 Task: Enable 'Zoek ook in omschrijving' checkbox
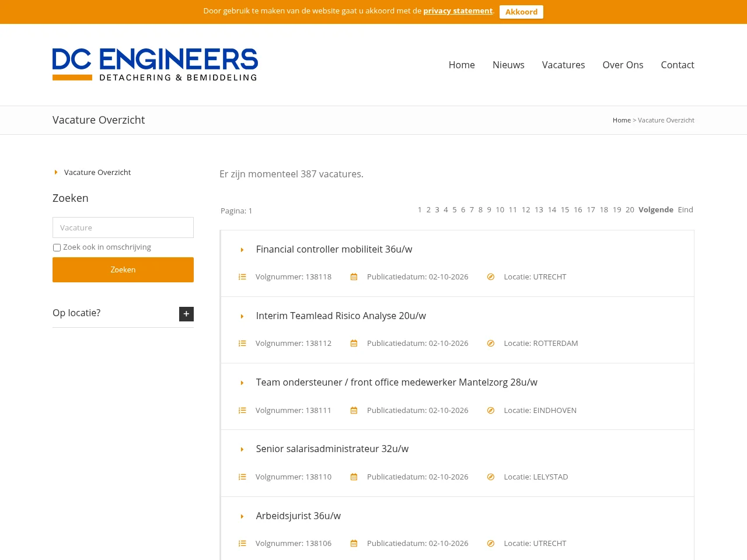click(57, 247)
